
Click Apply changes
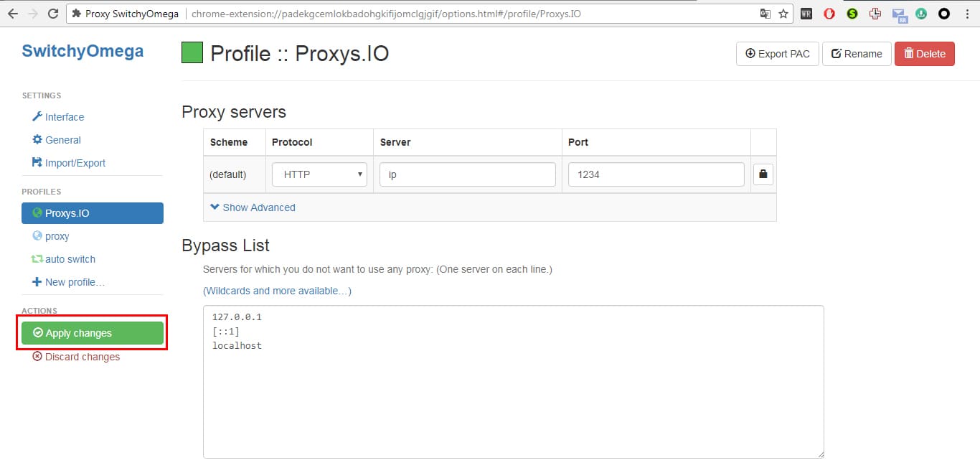[x=93, y=333]
